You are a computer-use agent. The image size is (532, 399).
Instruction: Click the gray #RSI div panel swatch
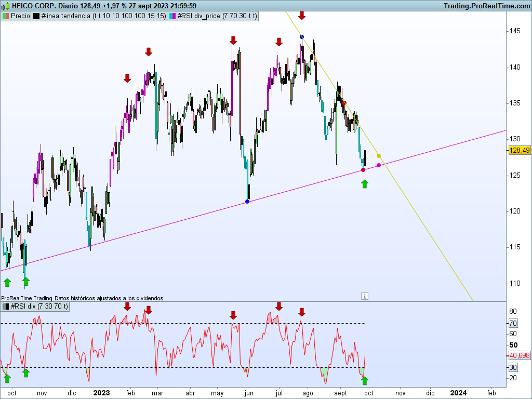click(x=6, y=307)
